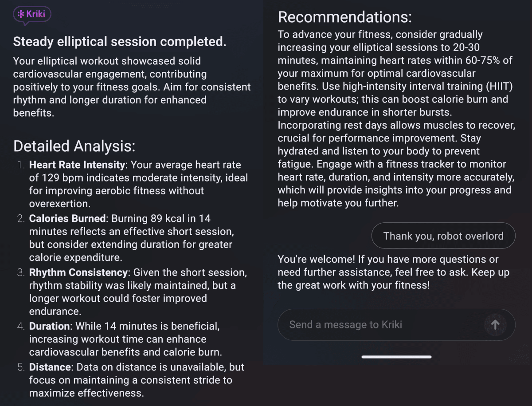Image resolution: width=532 pixels, height=406 pixels.
Task: Click 'Steady elliptical session completed.' heading
Action: tap(120, 42)
